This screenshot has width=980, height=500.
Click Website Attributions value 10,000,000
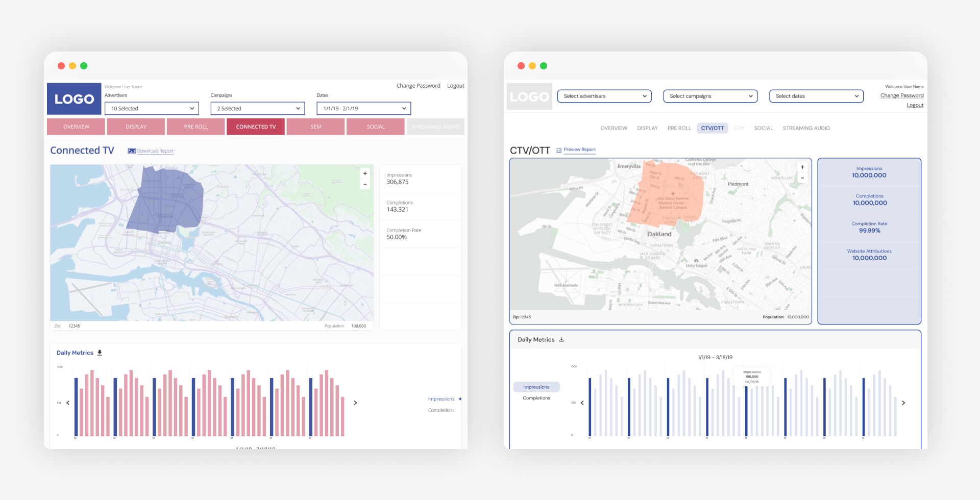coord(870,258)
